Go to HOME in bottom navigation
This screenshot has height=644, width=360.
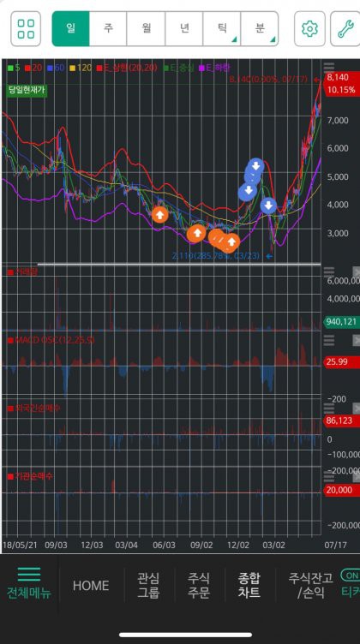91,585
